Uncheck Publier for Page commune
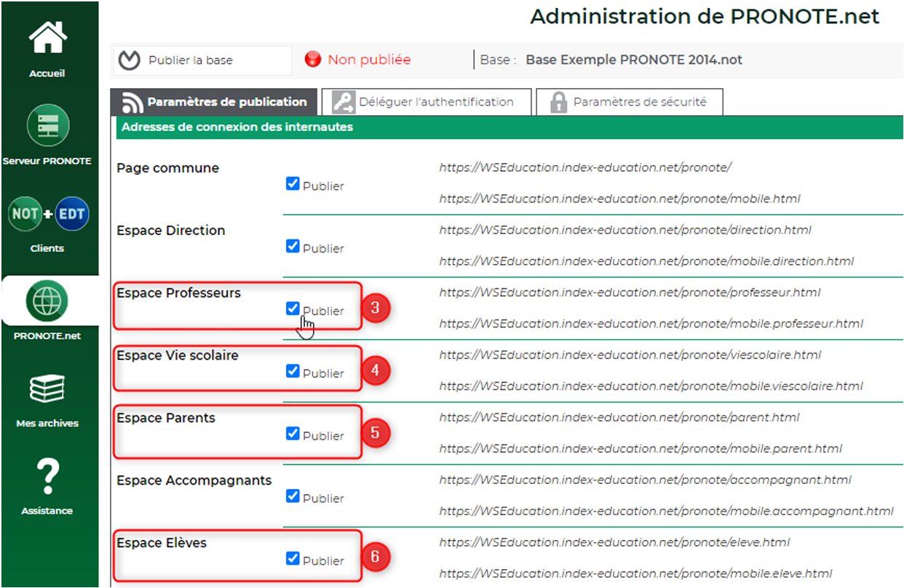Image resolution: width=904 pixels, height=588 pixels. coord(293,184)
